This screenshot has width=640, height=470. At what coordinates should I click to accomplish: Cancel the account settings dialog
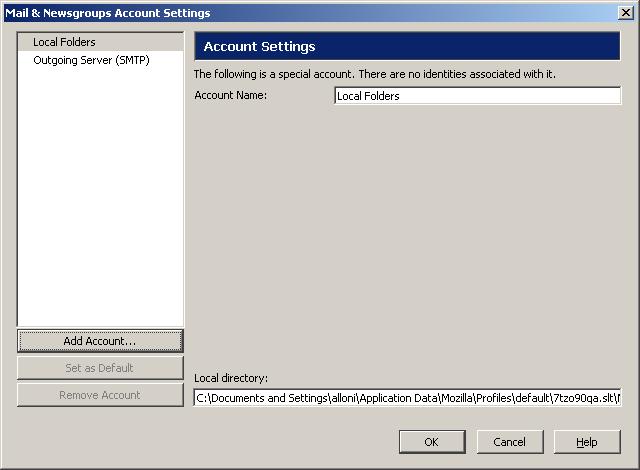tap(509, 442)
